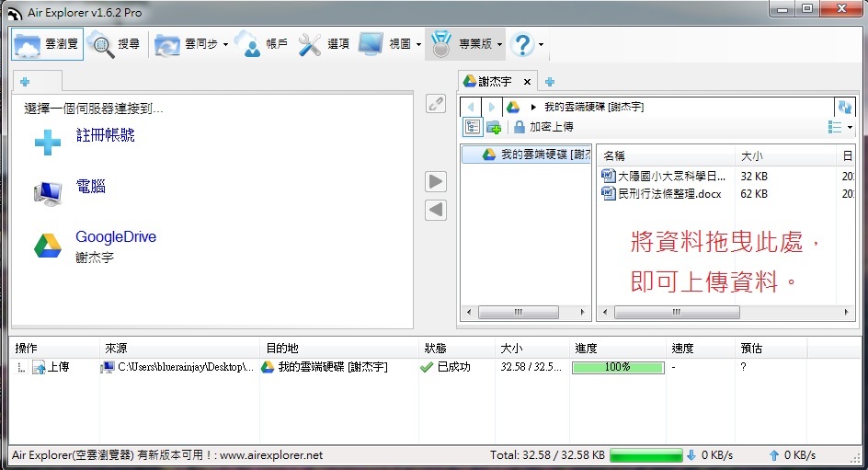Click the 加密上傳 lock icon
The image size is (868, 470).
[x=520, y=127]
